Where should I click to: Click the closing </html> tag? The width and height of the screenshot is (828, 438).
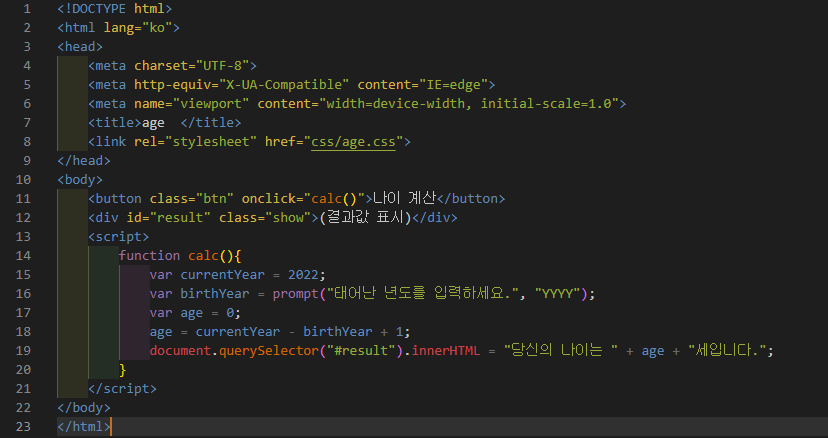tap(84, 427)
